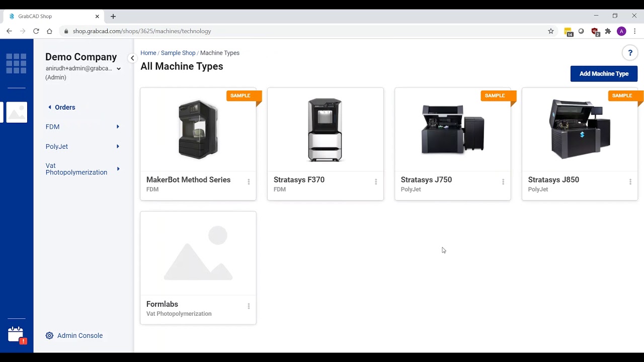The image size is (644, 362).
Task: Go to browser home page icon
Action: [x=49, y=31]
